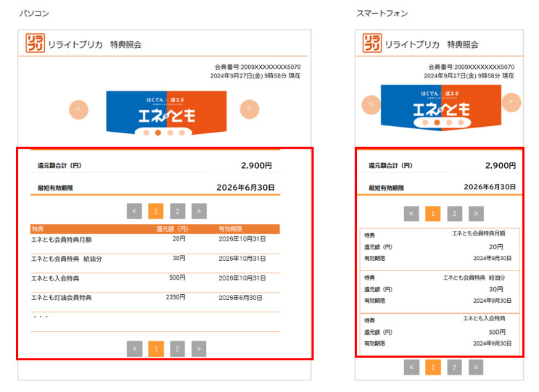539x392 pixels.
Task: Select second carousel dot in the パソコン banner
Action: pyautogui.click(x=158, y=133)
